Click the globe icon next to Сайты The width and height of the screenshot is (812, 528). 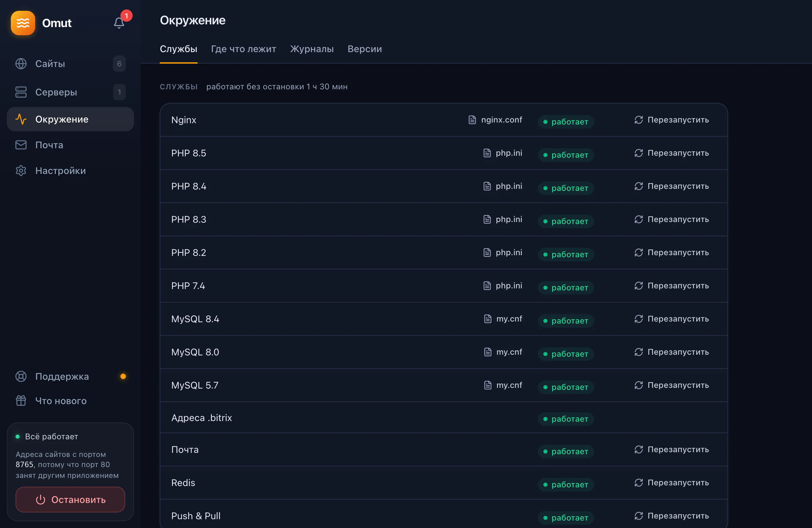click(x=21, y=64)
